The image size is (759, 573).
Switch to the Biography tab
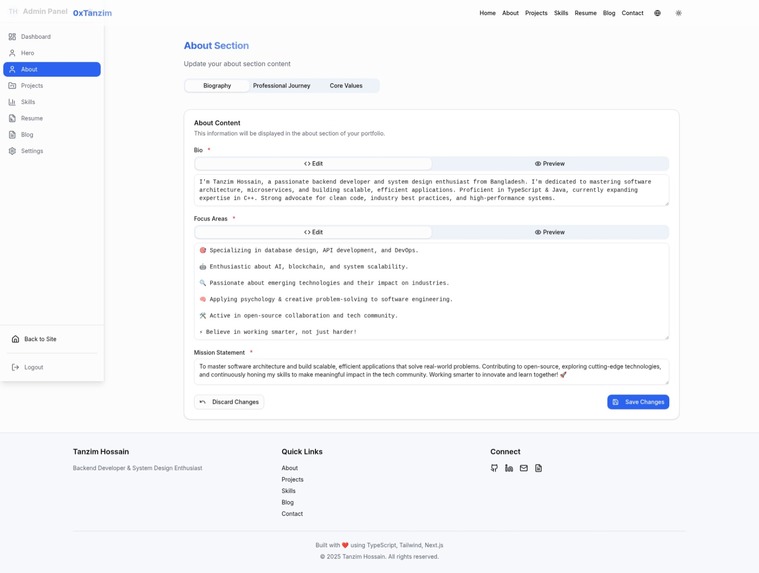pos(217,86)
